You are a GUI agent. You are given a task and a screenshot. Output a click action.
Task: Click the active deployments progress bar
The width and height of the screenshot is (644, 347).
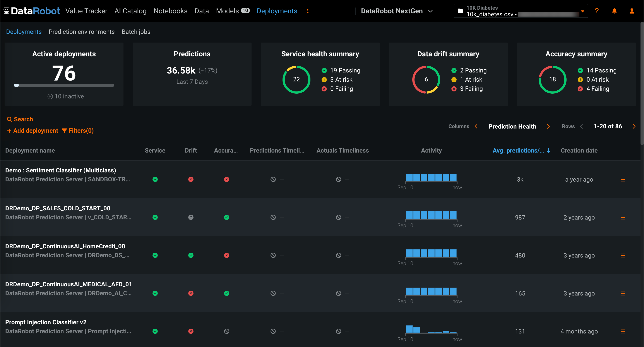64,86
